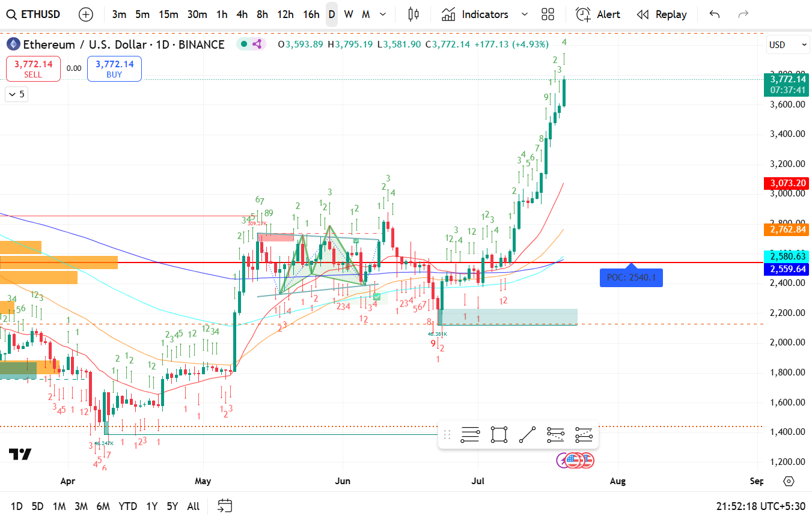Expand the timeframe list chevron after M

pos(383,14)
